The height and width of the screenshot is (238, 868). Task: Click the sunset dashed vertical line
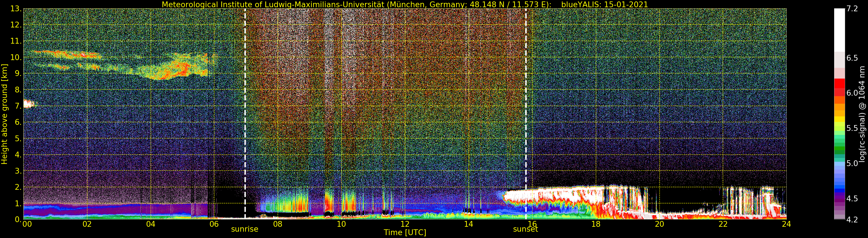[526, 114]
